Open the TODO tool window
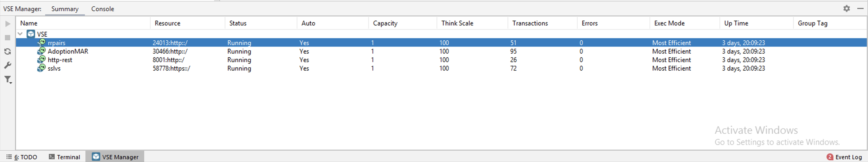Viewport: 868px width, 162px height. pos(21,157)
